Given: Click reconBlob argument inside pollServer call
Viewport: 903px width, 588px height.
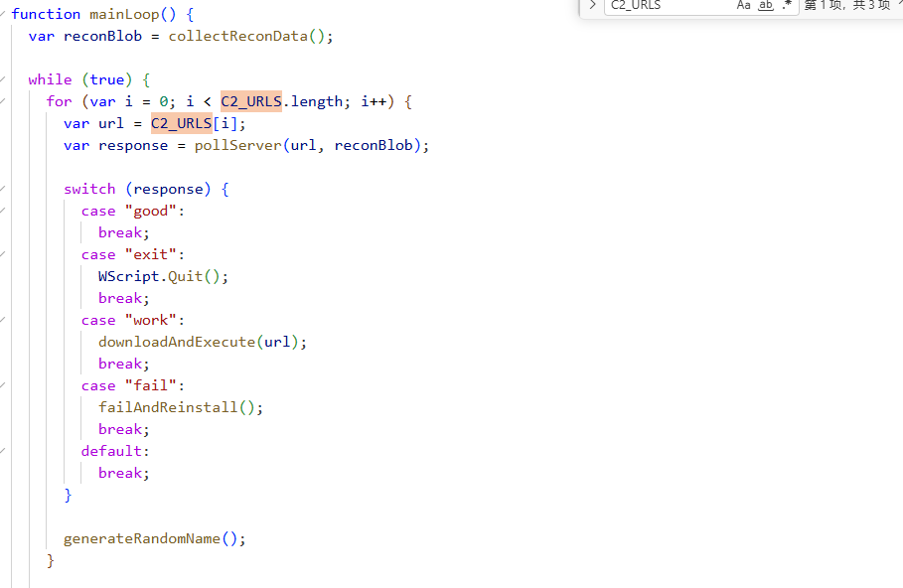Looking at the screenshot, I should [x=374, y=146].
